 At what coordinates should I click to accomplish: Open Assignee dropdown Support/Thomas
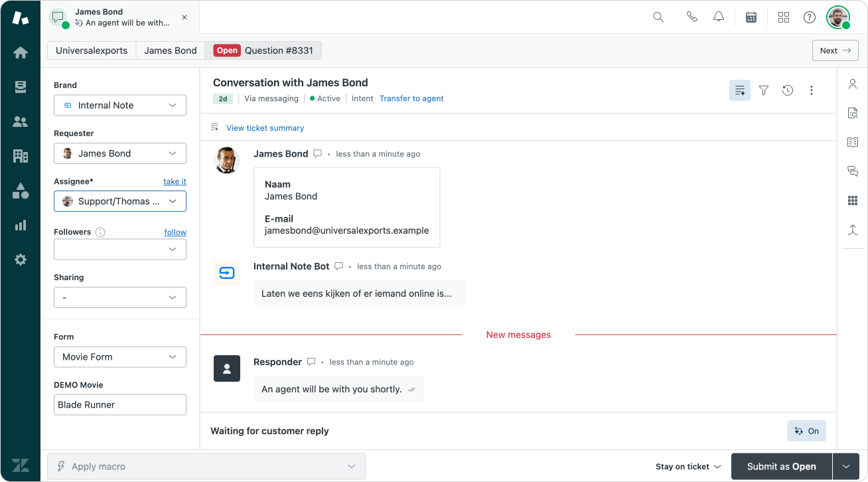120,201
